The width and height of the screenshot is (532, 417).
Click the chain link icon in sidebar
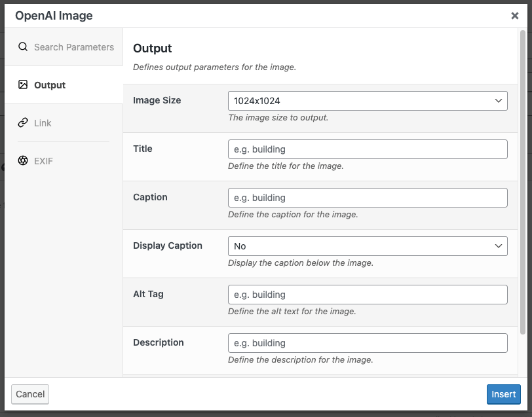click(23, 122)
